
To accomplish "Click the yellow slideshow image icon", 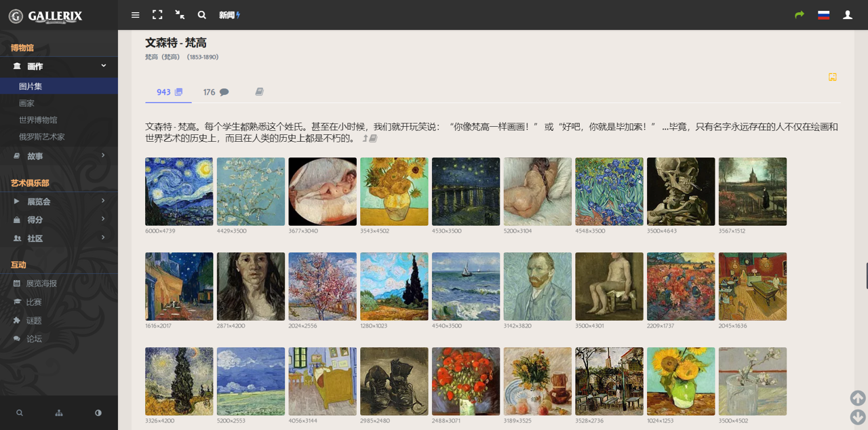I will pyautogui.click(x=833, y=77).
